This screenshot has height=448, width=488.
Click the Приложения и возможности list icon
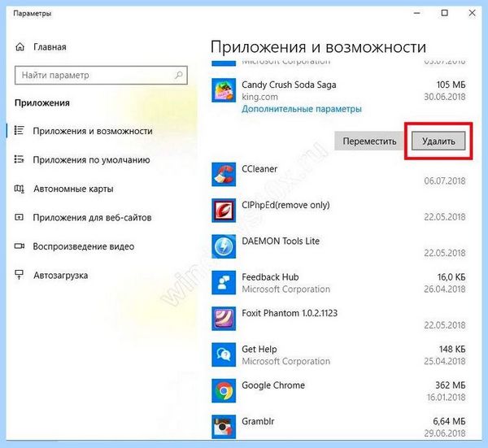pos(19,131)
